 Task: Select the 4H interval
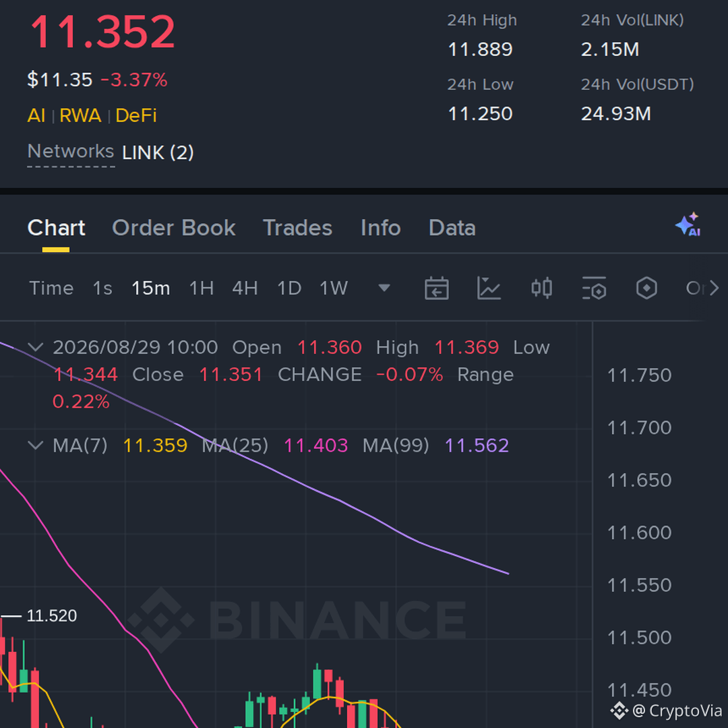point(245,289)
